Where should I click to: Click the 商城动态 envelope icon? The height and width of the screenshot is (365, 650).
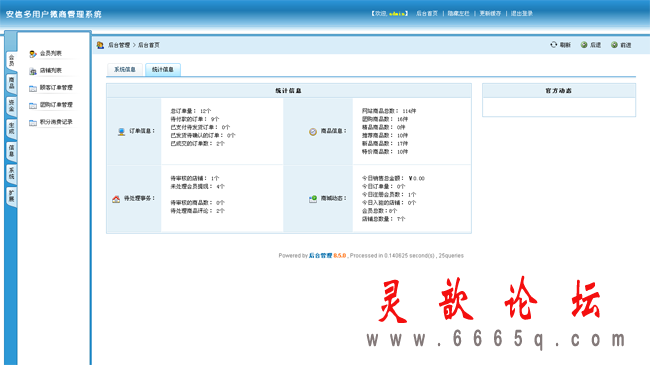click(313, 199)
